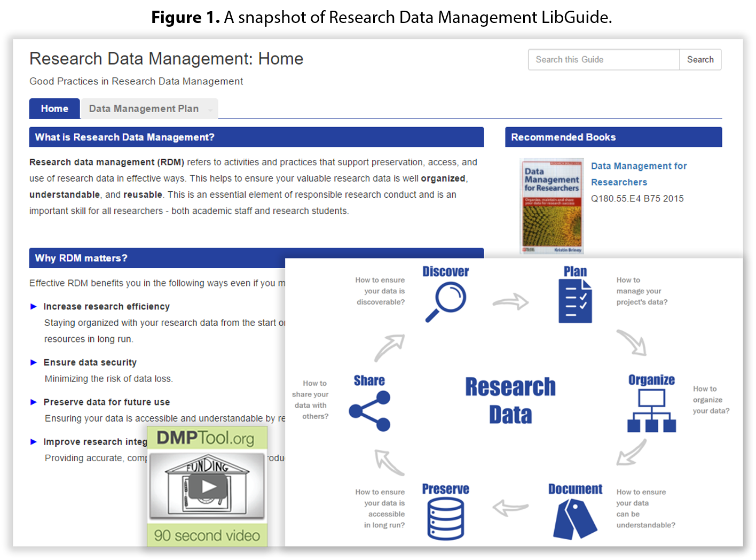
Task: Click the call number Q180.55.E4 B75 2015
Action: point(637,199)
